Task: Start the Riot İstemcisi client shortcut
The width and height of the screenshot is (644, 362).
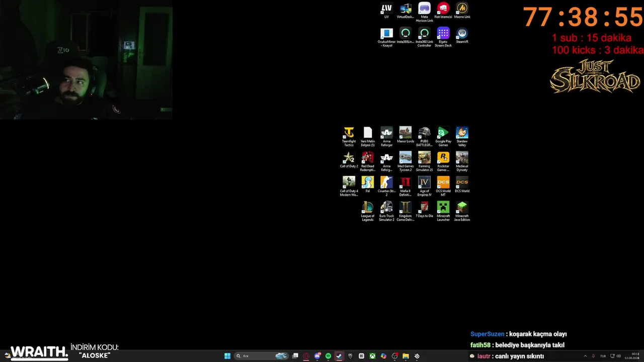Action: pyautogui.click(x=443, y=11)
